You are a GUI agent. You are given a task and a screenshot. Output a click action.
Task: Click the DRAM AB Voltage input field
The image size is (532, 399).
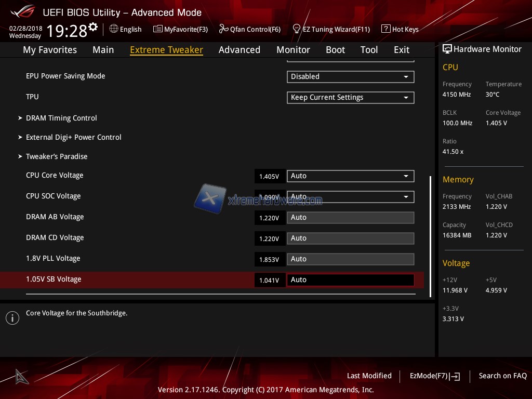350,218
